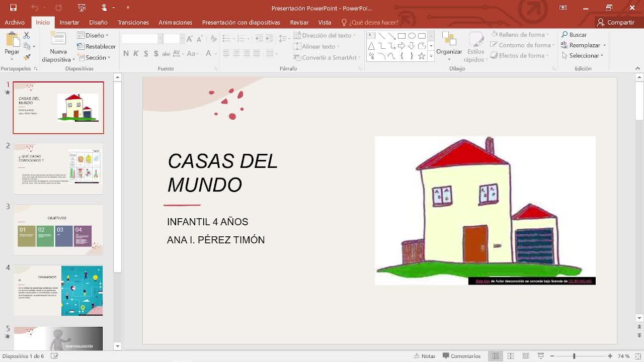Click the Cut scissors icon
Viewport: 644px width, 362px height.
click(27, 35)
